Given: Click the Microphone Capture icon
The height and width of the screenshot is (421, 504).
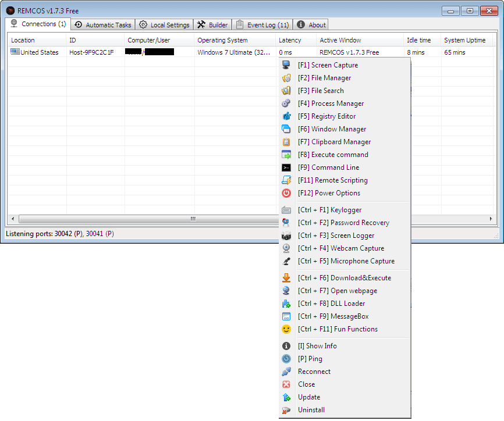Looking at the screenshot, I should click(x=286, y=261).
